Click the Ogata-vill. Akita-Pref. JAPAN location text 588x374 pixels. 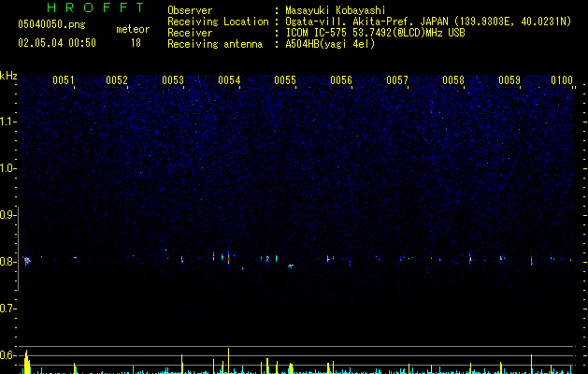pyautogui.click(x=428, y=22)
